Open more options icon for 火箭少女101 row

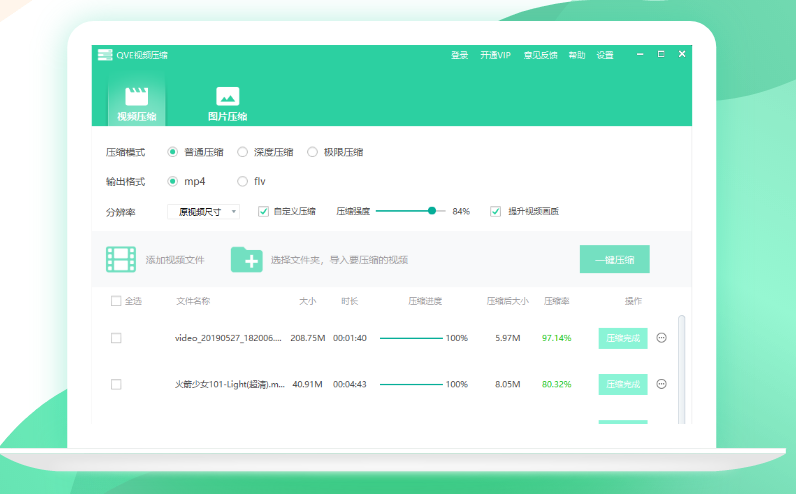click(661, 384)
